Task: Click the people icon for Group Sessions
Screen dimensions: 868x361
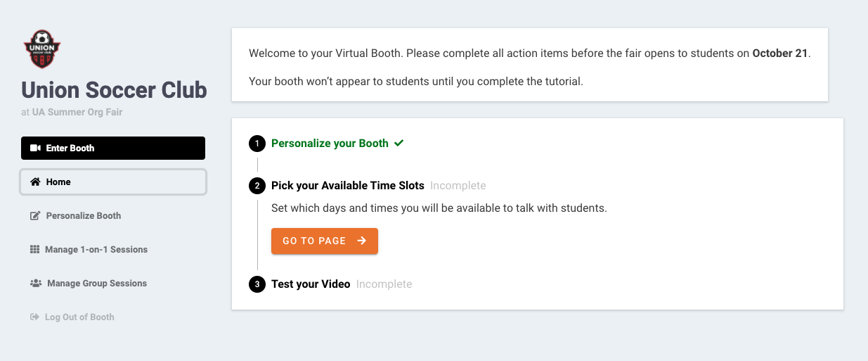Action: pos(36,283)
